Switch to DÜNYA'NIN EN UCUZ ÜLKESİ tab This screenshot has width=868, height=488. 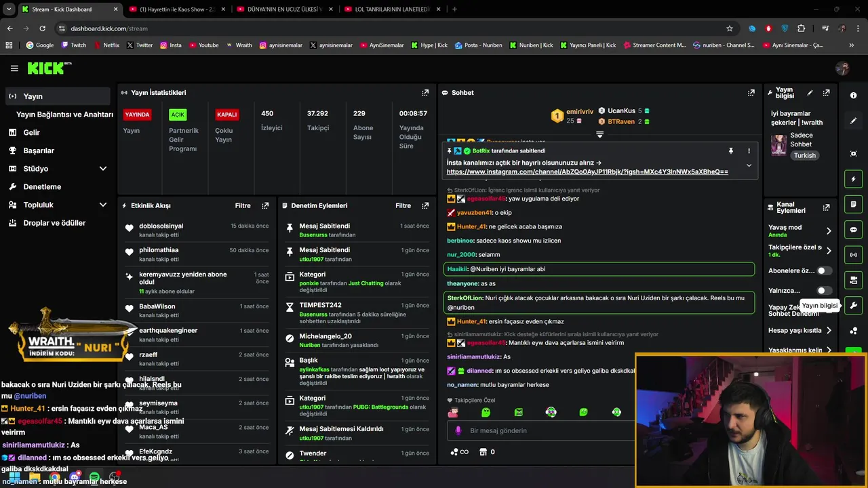283,9
